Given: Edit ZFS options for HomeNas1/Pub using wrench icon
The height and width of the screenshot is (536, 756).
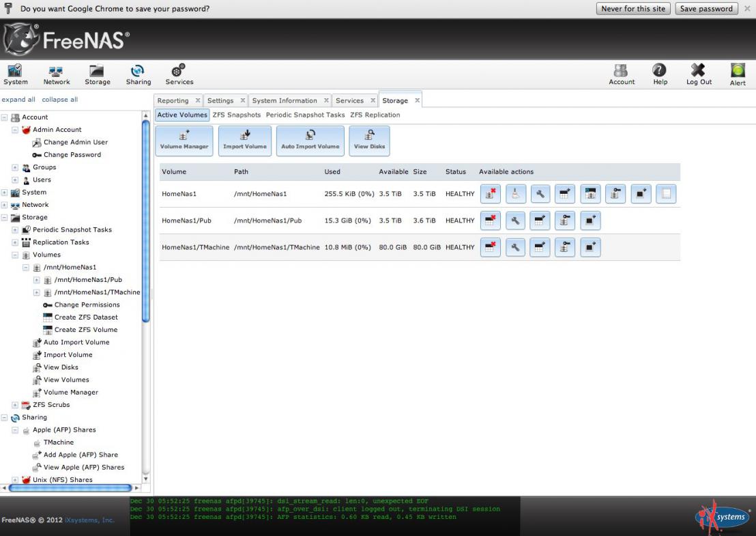Looking at the screenshot, I should tap(515, 221).
